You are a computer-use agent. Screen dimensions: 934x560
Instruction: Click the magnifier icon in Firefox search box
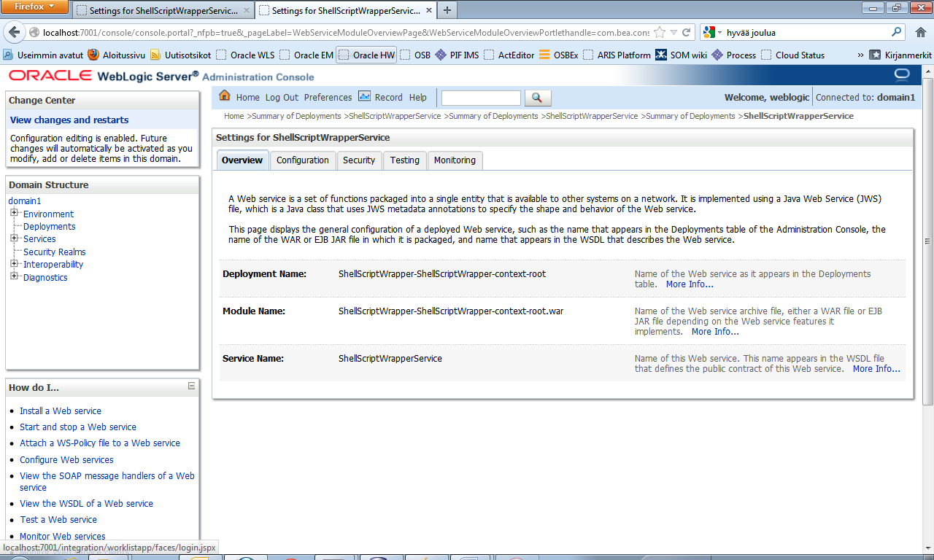(x=896, y=33)
